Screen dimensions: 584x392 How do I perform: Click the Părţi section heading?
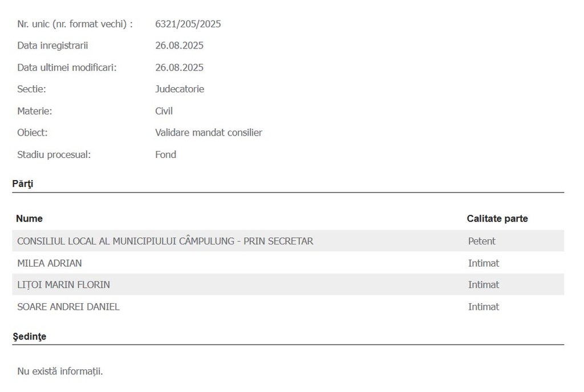coord(23,183)
